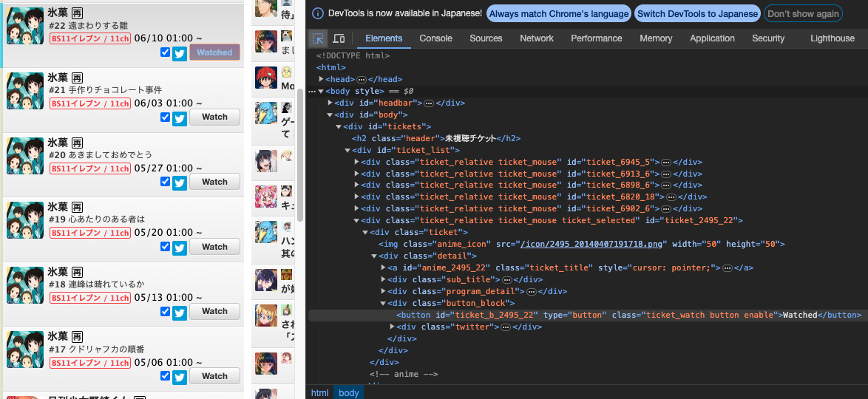Collapse the body style element node
The width and height of the screenshot is (868, 399).
(x=321, y=92)
